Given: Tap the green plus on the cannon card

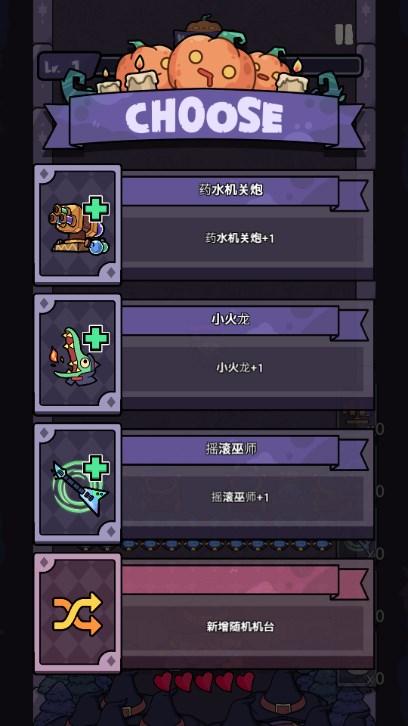Looking at the screenshot, I should tap(96, 209).
